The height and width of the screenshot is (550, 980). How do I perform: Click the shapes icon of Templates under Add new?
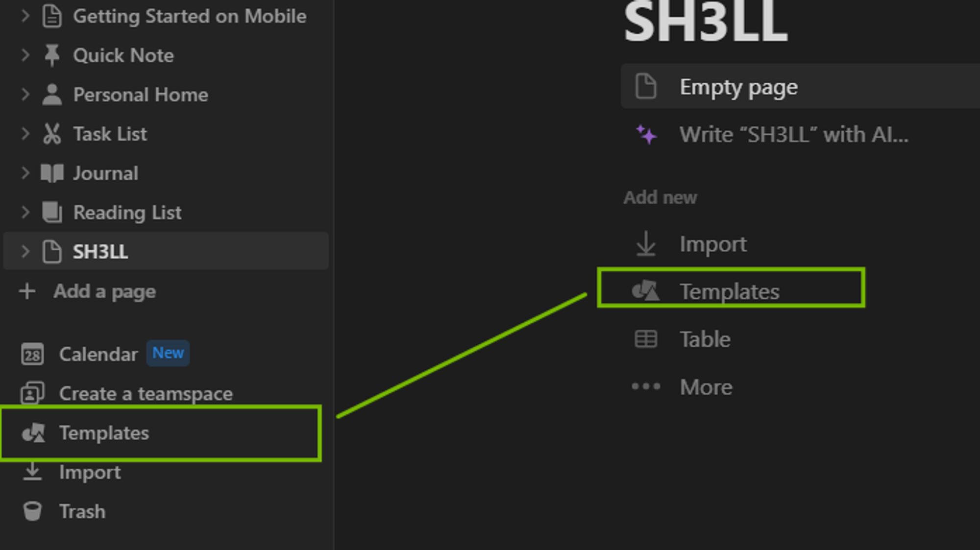pos(646,291)
